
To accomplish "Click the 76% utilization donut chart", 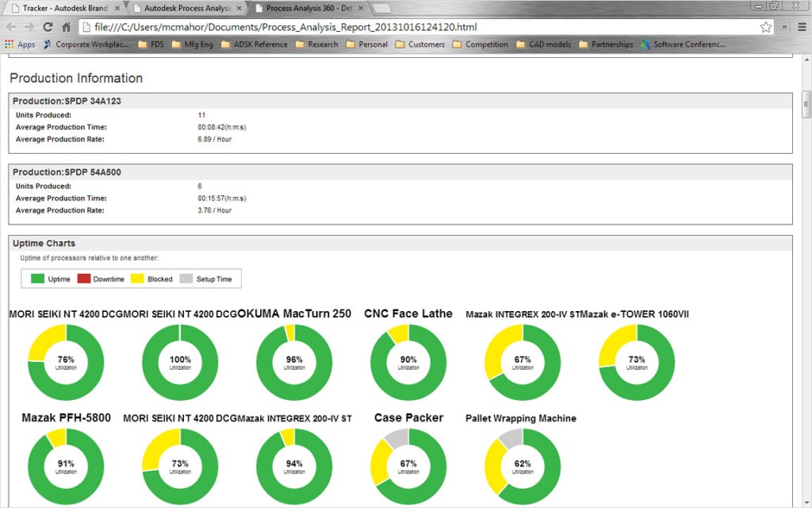I will (x=66, y=362).
